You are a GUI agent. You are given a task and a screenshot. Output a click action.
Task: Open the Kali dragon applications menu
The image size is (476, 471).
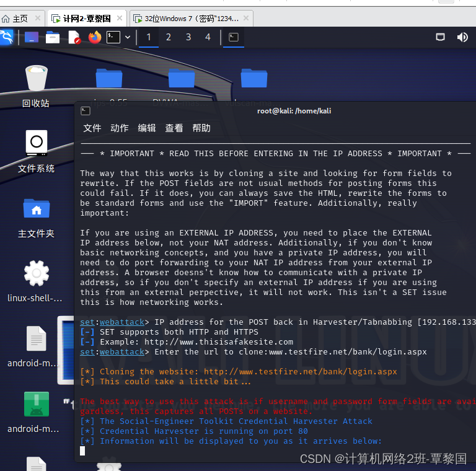(7, 37)
